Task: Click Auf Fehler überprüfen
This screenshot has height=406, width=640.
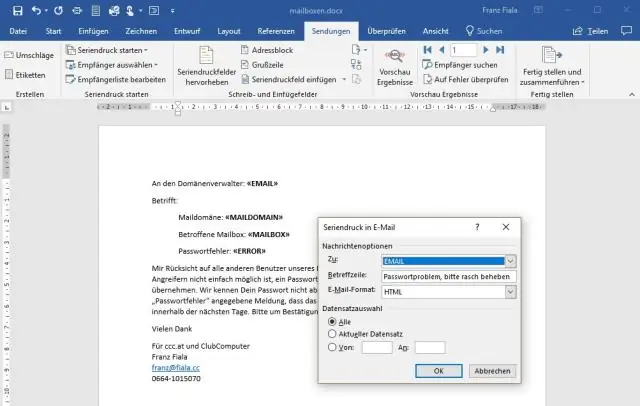Action: pyautogui.click(x=466, y=79)
